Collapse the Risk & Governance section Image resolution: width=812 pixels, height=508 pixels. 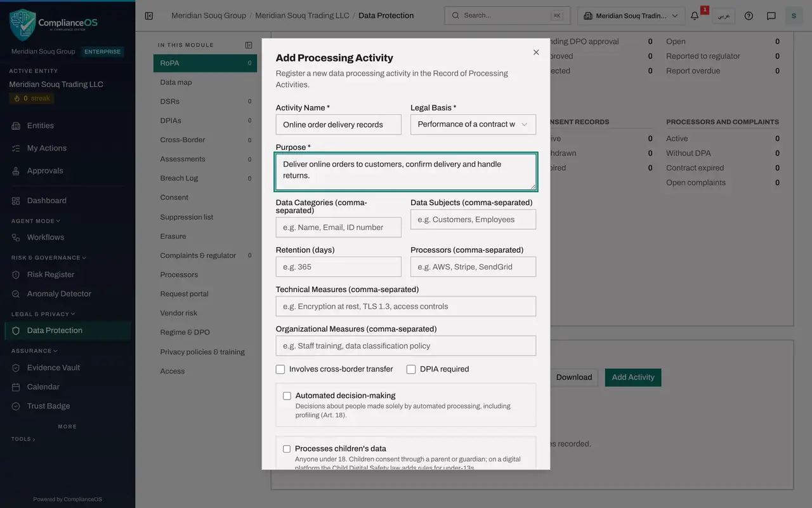[x=49, y=258]
